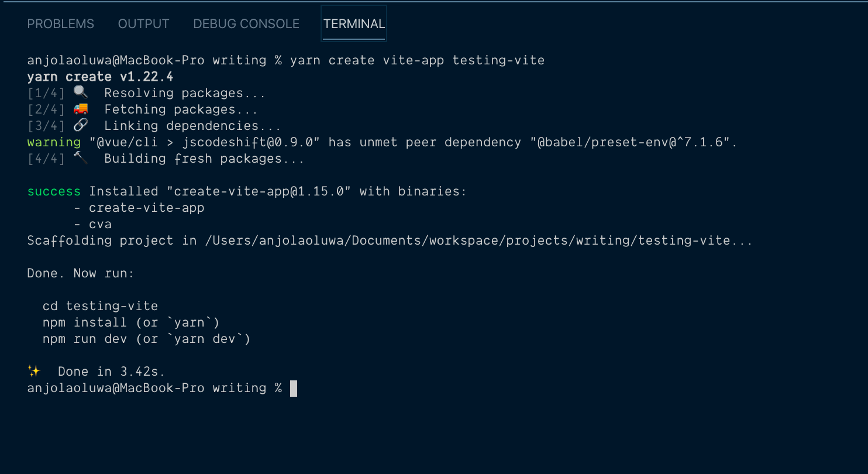This screenshot has height=474, width=868.
Task: Click the cva binary name
Action: coord(100,224)
